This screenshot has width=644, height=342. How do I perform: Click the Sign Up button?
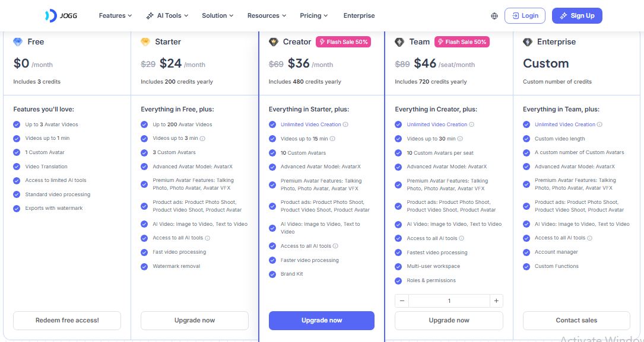coord(576,16)
